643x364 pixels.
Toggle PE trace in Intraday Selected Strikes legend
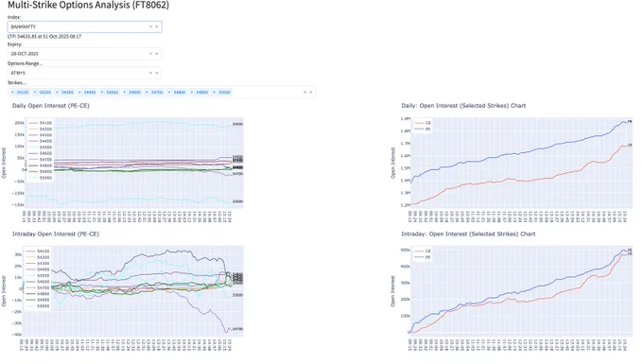point(423,257)
